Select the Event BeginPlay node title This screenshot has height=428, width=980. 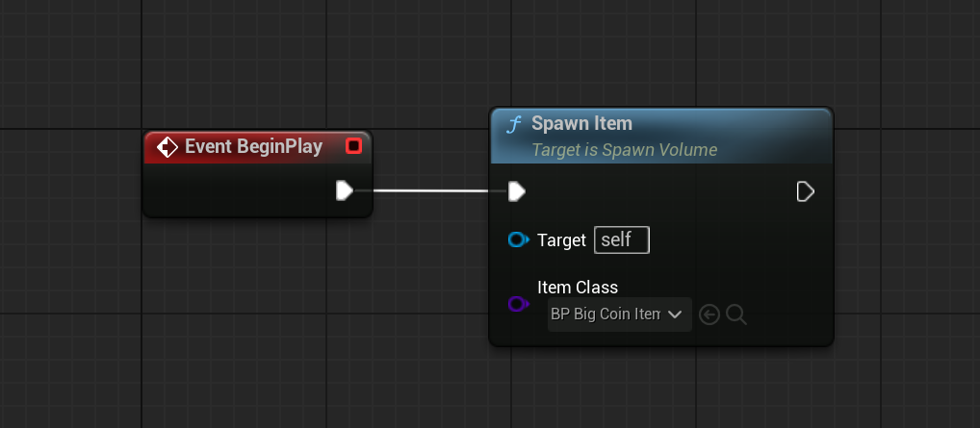coord(254,147)
